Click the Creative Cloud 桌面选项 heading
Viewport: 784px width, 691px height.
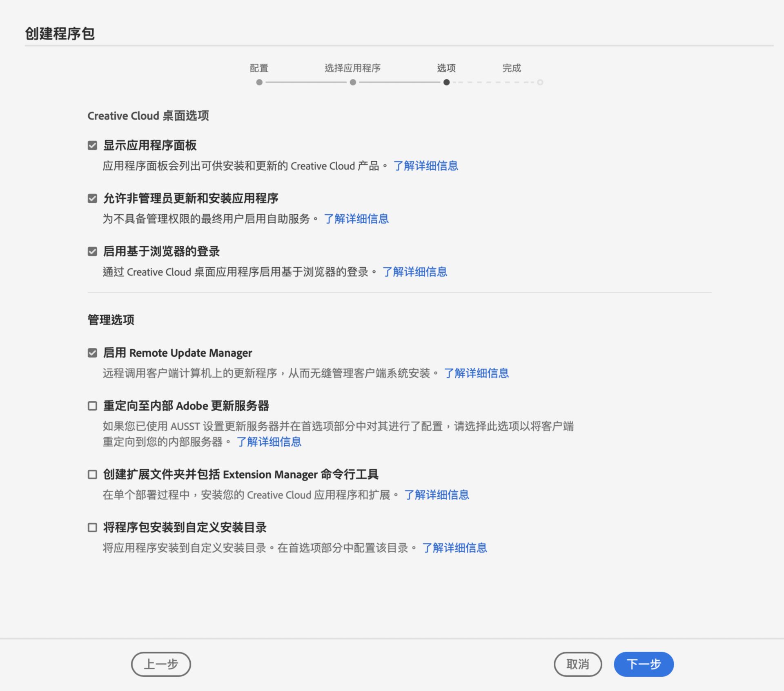[x=148, y=116]
